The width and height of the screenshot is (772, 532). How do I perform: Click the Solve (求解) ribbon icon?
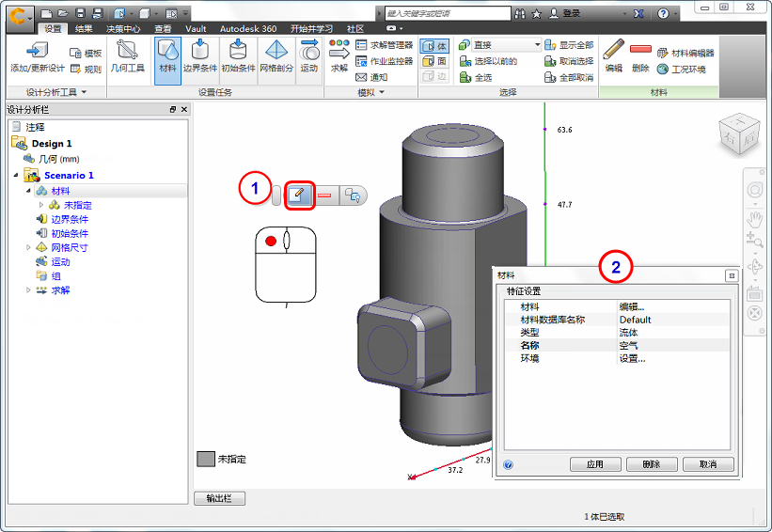(339, 56)
